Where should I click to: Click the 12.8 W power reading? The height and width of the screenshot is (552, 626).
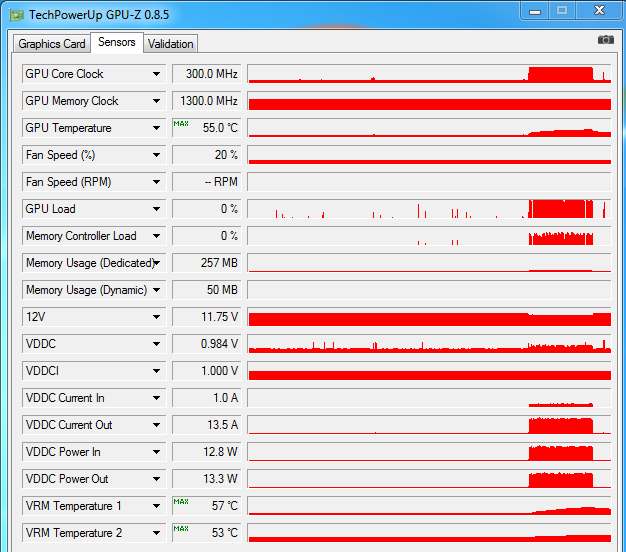[x=207, y=452]
